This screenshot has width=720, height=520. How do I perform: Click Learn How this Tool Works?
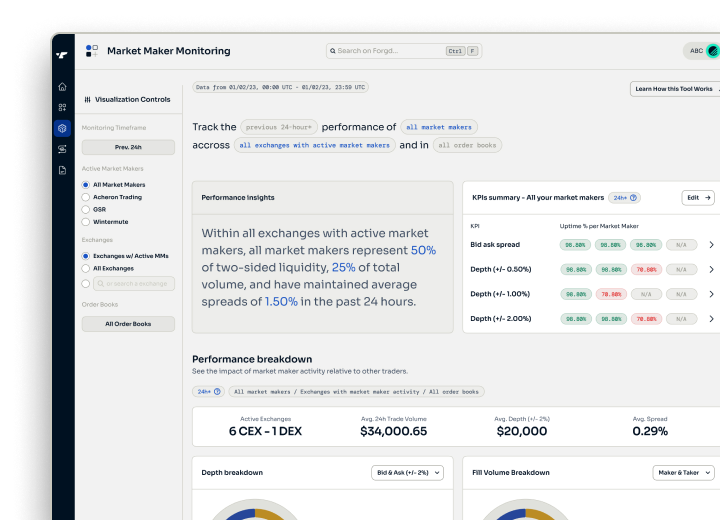click(x=674, y=89)
